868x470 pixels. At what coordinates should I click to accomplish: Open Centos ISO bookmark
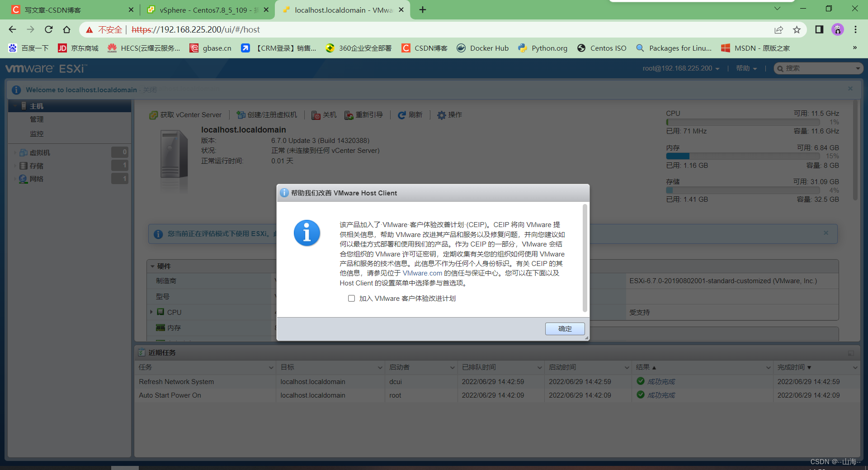602,48
